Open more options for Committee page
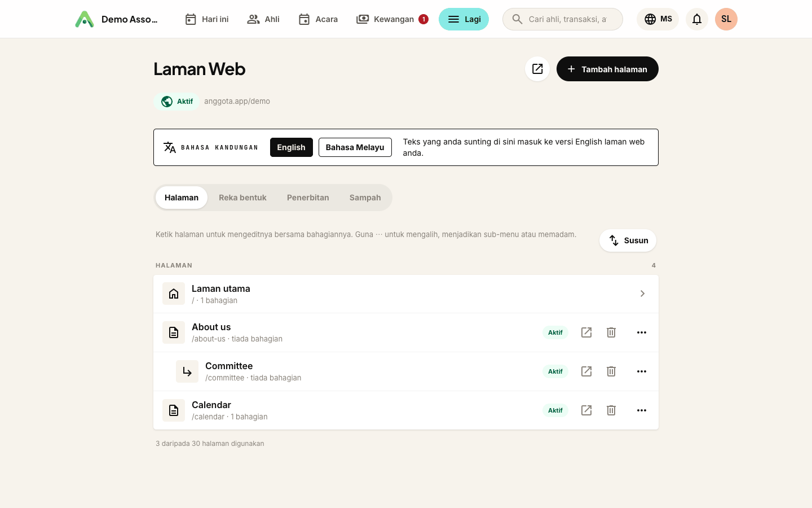Screen dimensions: 812x508 642,371
